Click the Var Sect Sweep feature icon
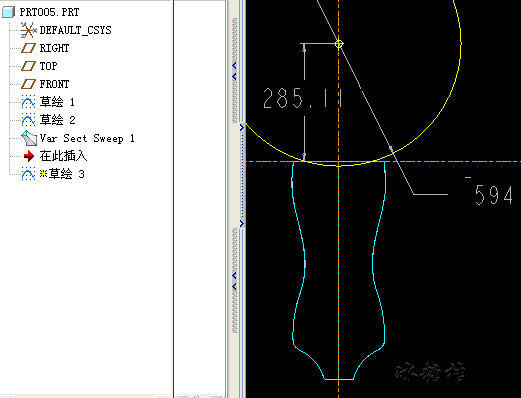The height and width of the screenshot is (398, 521). [29, 138]
